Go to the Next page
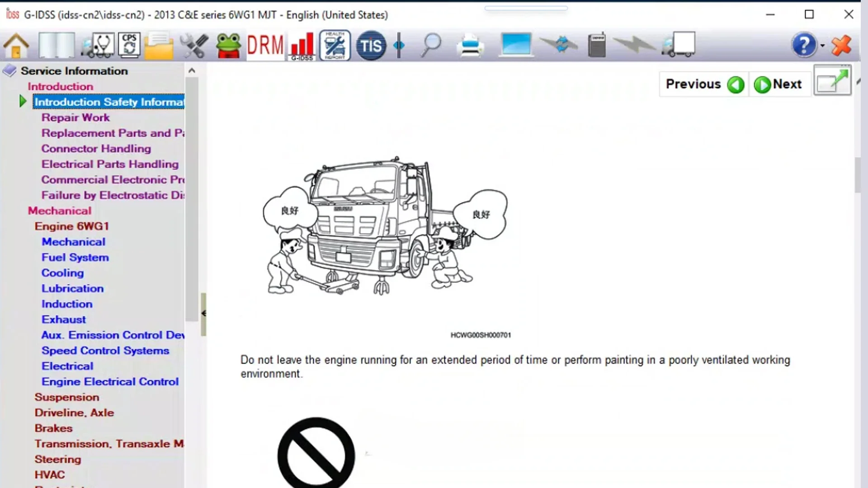This screenshot has width=868, height=488. tap(778, 84)
